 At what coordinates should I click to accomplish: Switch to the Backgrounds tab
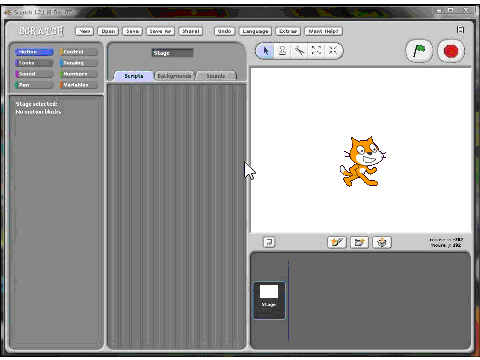[174, 76]
